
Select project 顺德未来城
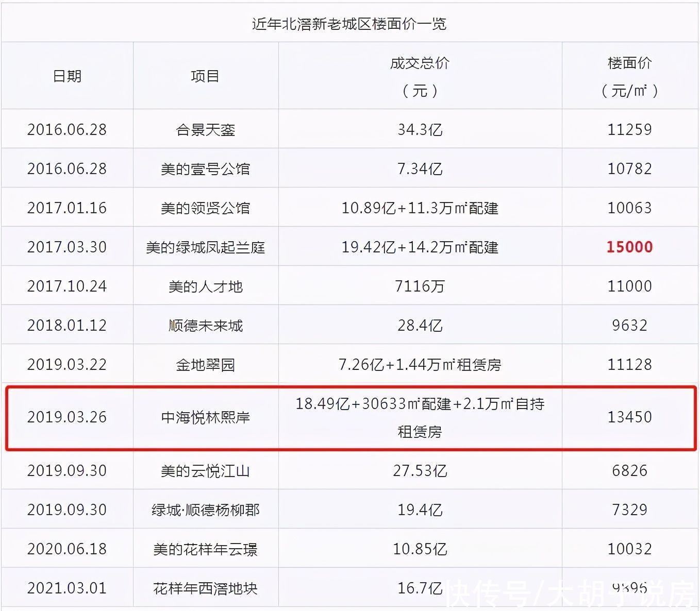tap(205, 326)
